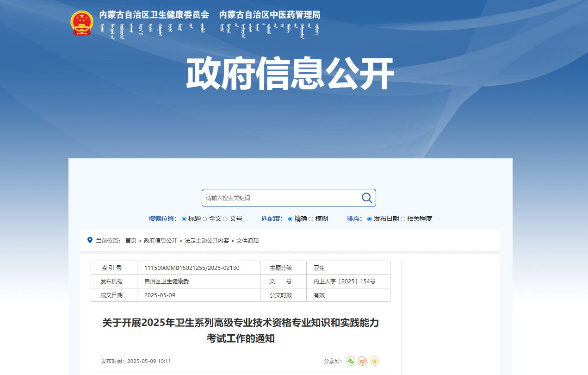Sort by 相关程度 radio

403,219
